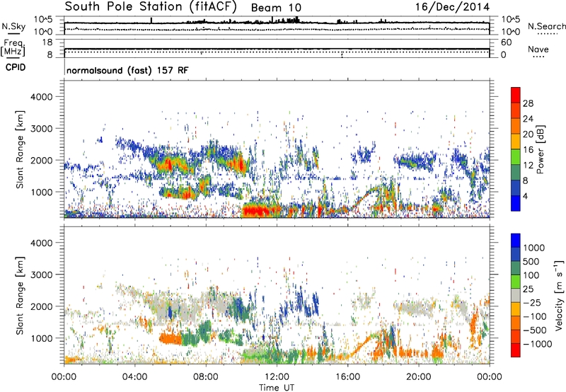
Task: Click the "60" tick on the Nave axis
Action: tap(506, 42)
